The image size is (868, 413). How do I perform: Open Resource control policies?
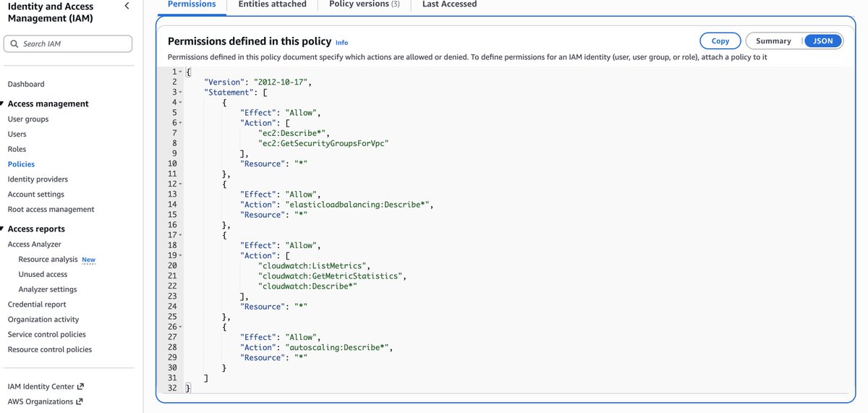pyautogui.click(x=50, y=349)
